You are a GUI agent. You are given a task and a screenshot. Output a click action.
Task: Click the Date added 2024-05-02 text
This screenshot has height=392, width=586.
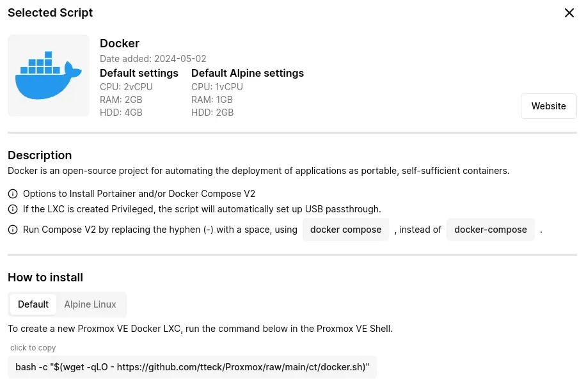tap(153, 58)
